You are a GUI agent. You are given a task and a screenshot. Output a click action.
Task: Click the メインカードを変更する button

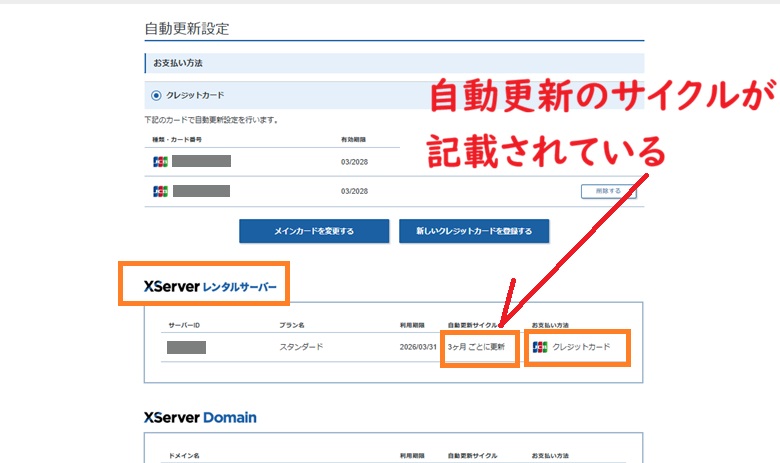click(314, 231)
